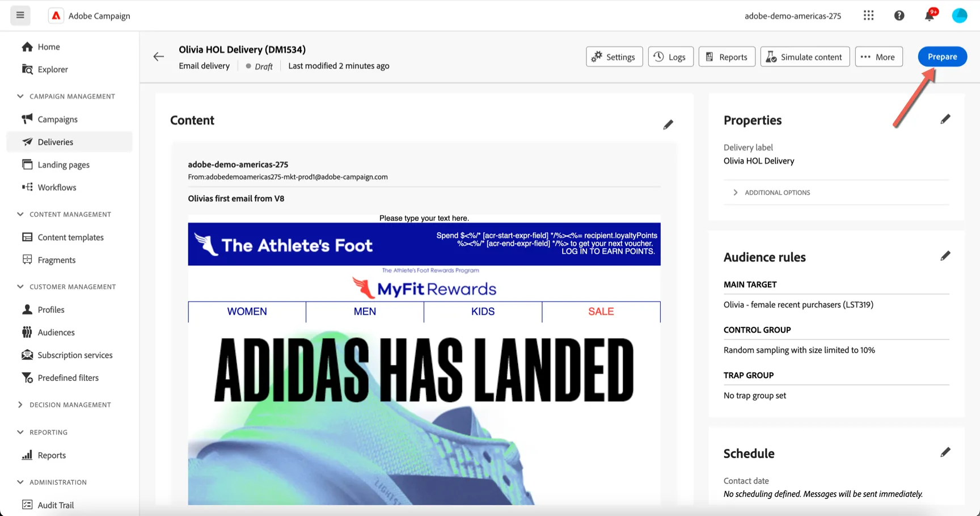The width and height of the screenshot is (980, 516).
Task: Collapse the CONTENT MANAGEMENT section
Action: [x=65, y=215]
